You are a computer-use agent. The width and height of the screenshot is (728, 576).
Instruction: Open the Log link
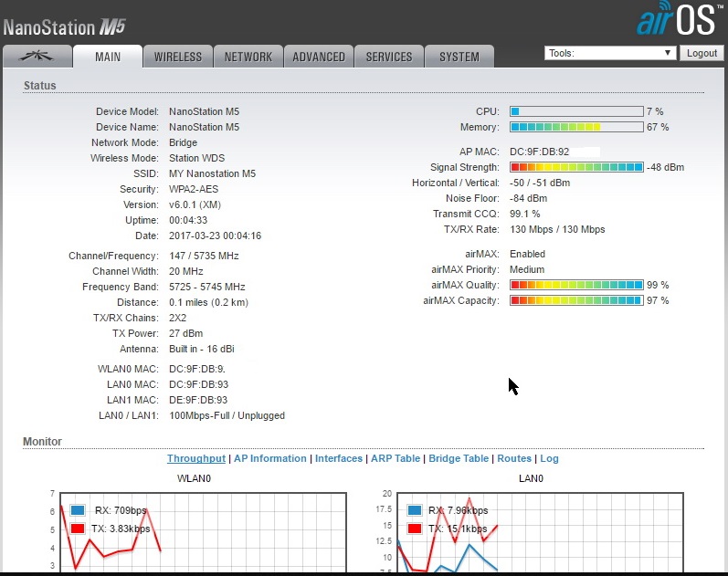pos(549,458)
